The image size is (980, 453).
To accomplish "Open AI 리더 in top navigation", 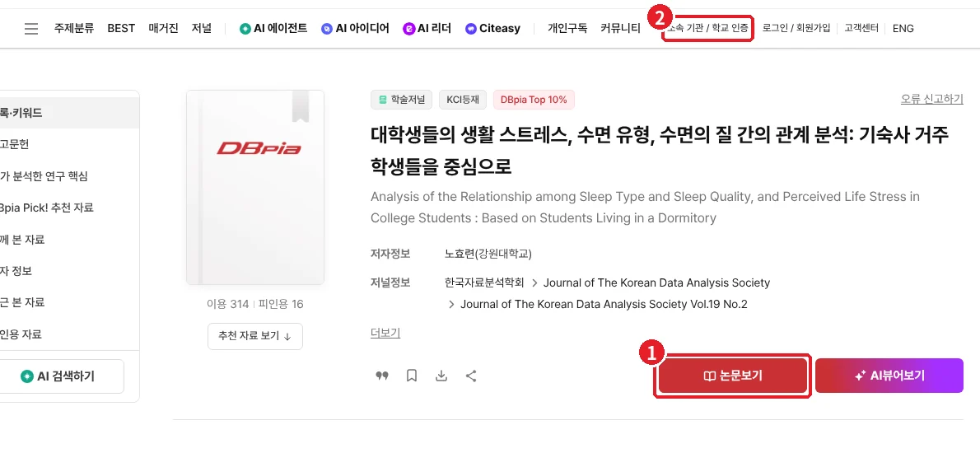I will [x=427, y=28].
